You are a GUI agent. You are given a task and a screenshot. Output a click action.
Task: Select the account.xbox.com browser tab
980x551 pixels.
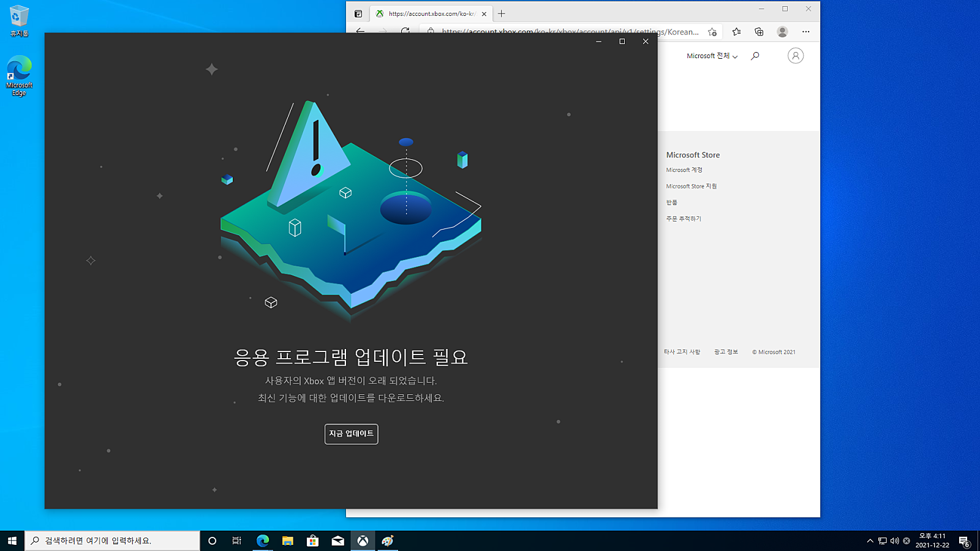pos(432,13)
